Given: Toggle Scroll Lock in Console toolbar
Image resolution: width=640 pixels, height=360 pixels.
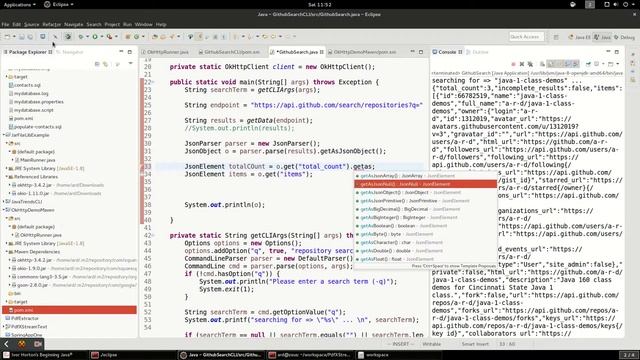Looking at the screenshot, I should pyautogui.click(x=551, y=64).
